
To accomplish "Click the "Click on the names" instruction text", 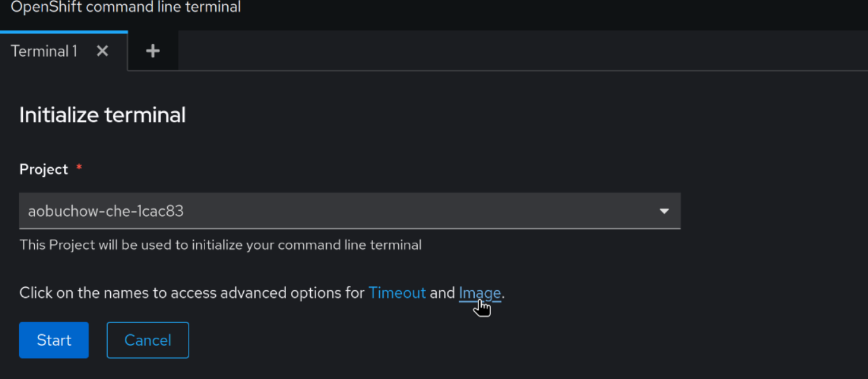I will pos(95,293).
